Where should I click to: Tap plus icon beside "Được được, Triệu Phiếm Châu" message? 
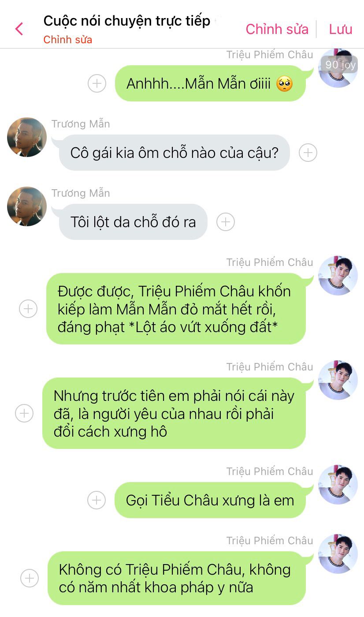coord(28,308)
